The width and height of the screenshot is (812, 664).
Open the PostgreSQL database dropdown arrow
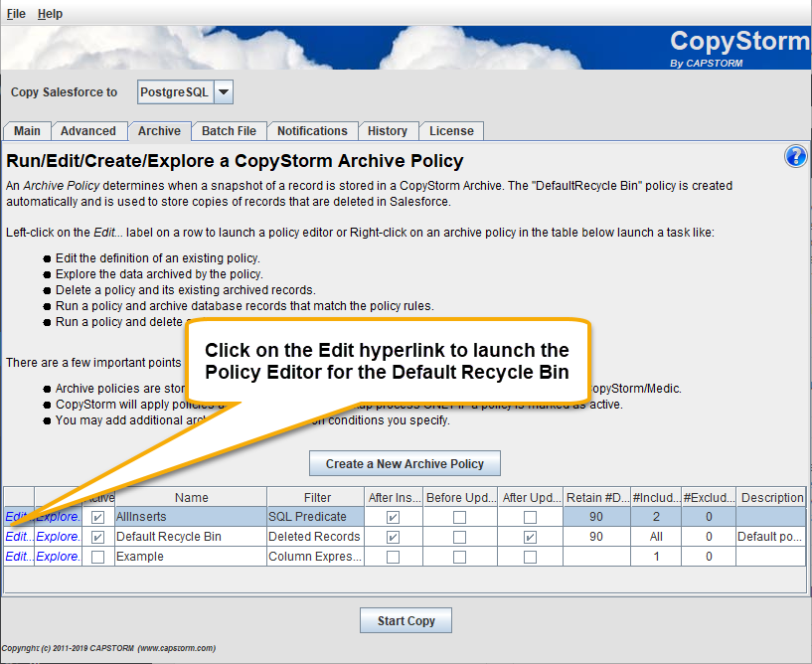[224, 92]
